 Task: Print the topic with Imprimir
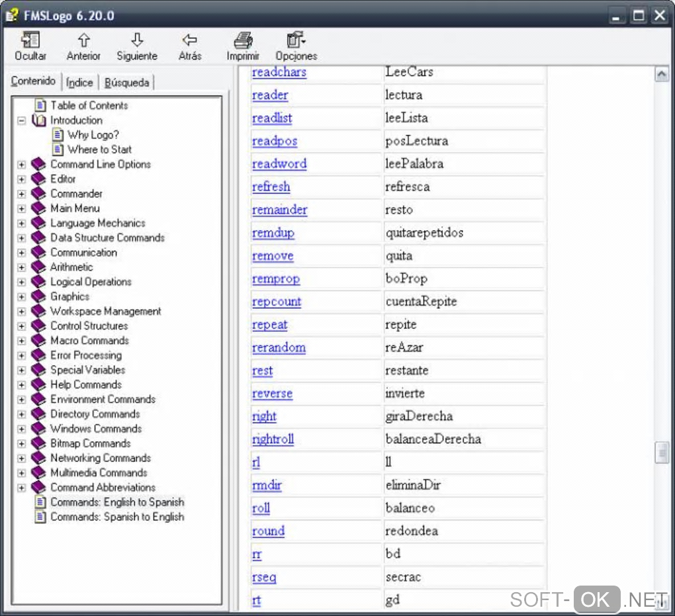tap(243, 46)
